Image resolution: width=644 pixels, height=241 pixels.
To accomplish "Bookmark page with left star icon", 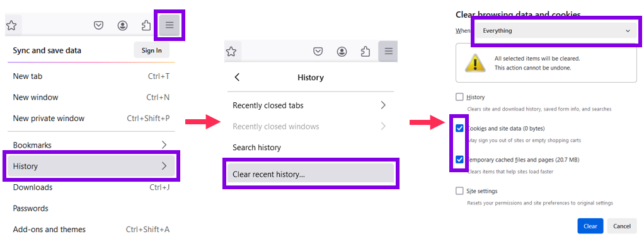I will coord(11,26).
